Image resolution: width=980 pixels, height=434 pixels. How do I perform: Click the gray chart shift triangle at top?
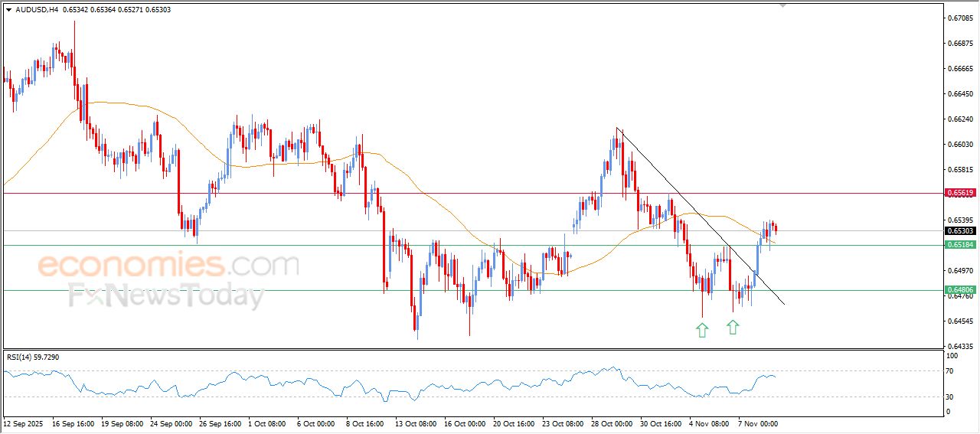(782, 5)
